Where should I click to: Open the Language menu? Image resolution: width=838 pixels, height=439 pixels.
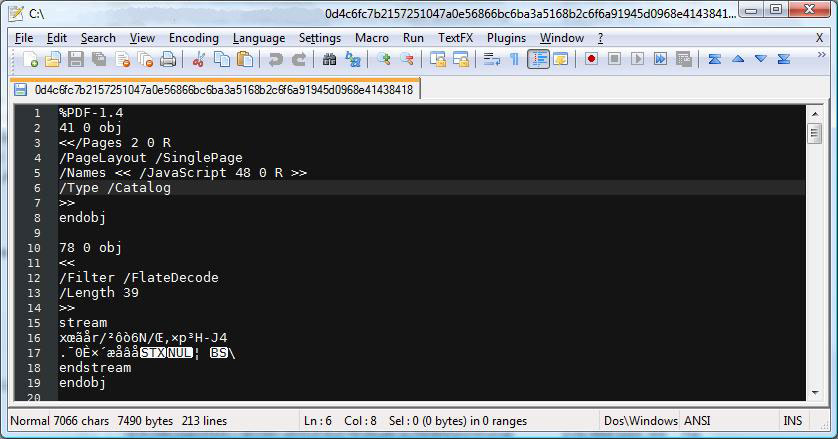(258, 38)
